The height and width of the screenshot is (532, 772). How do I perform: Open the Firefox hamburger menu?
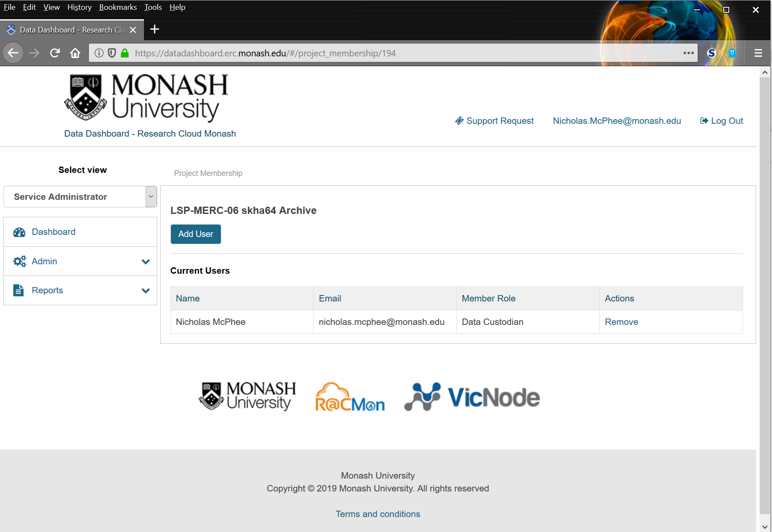758,53
